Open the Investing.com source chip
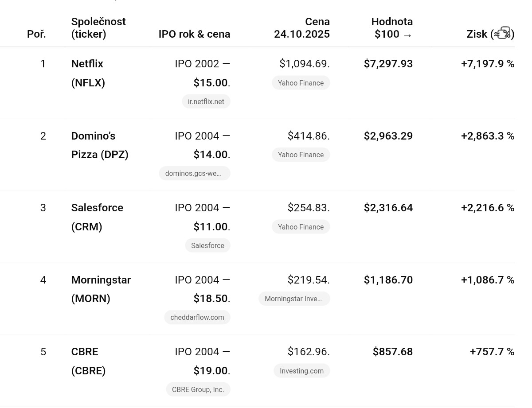The height and width of the screenshot is (408, 532). click(301, 371)
